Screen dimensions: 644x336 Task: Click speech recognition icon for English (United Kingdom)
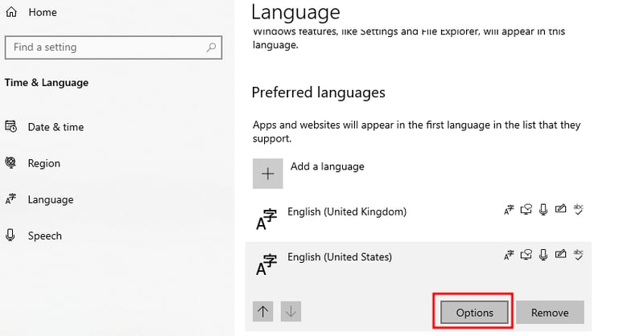(543, 210)
